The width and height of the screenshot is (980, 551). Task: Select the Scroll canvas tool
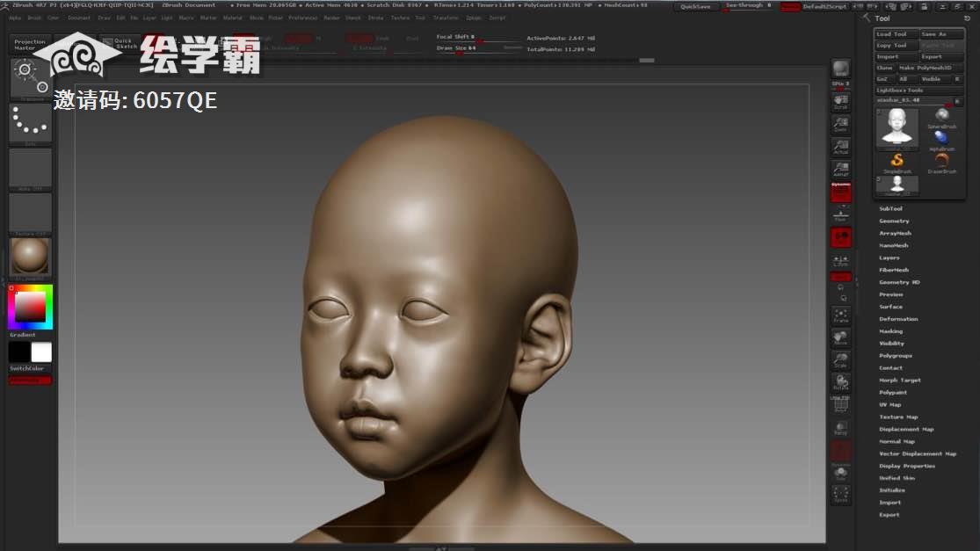point(841,100)
